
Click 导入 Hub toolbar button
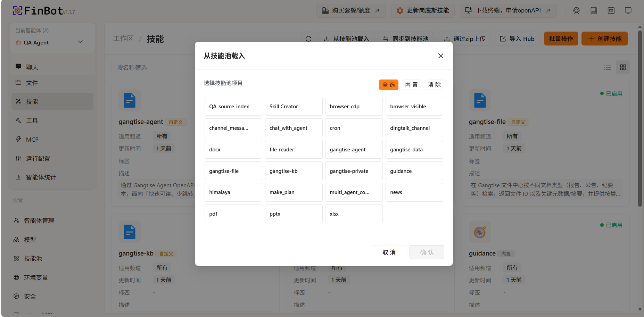tap(517, 39)
